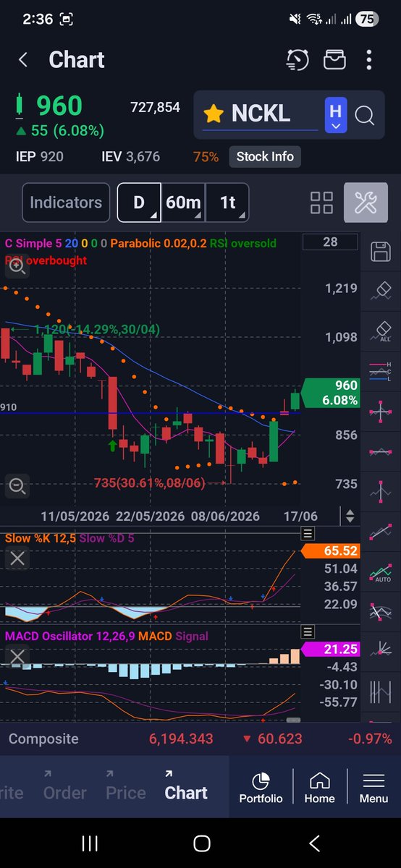Select the vertical line tool
This screenshot has width=401, height=868.
(x=380, y=492)
